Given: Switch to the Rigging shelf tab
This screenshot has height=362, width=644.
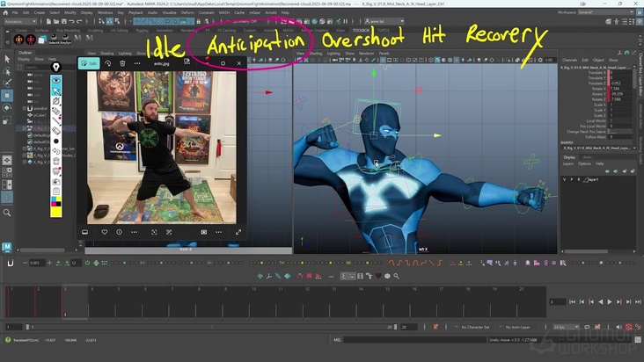Looking at the screenshot, I should click(x=144, y=30).
